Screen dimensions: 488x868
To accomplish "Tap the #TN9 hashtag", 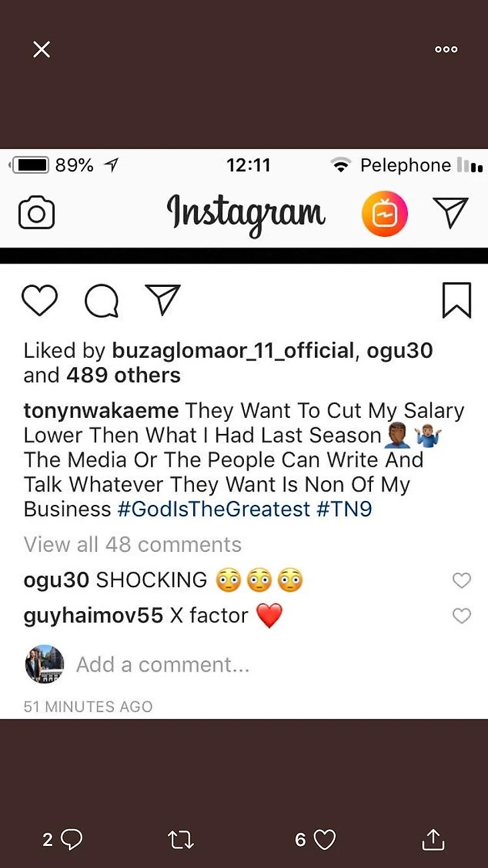I will 344,509.
